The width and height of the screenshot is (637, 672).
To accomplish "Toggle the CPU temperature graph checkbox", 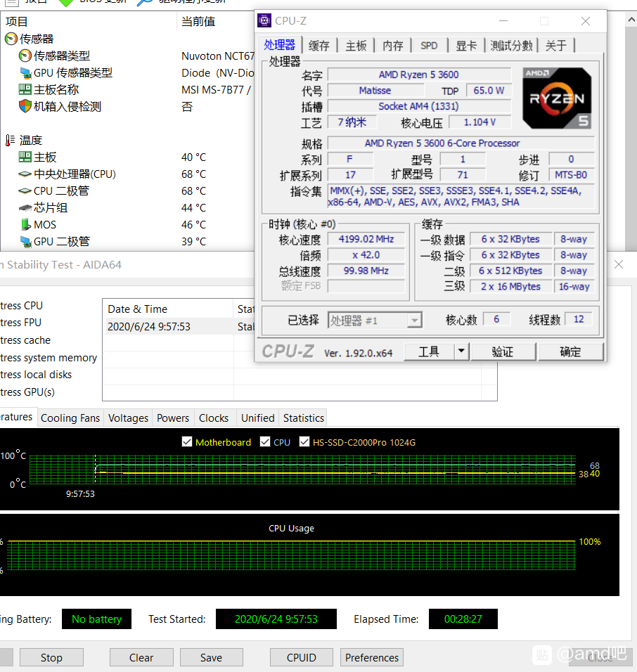I will coord(265,442).
